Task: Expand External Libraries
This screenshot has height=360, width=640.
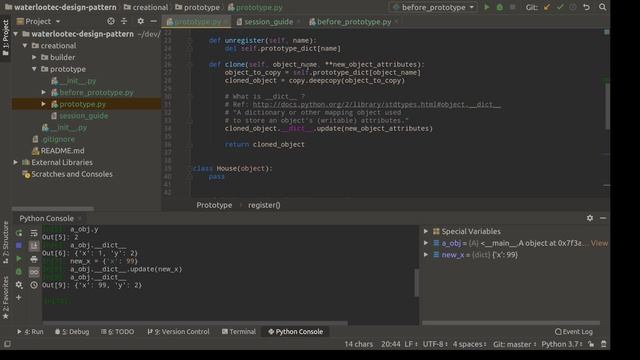Action: 16,162
